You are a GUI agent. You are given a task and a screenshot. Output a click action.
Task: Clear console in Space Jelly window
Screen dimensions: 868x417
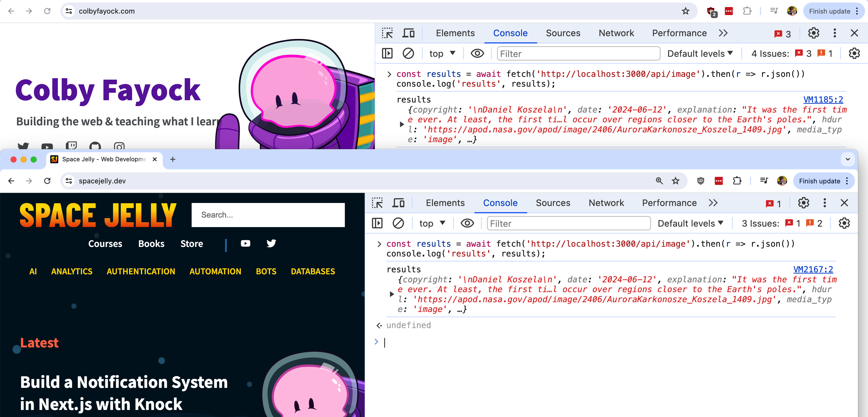coord(398,223)
